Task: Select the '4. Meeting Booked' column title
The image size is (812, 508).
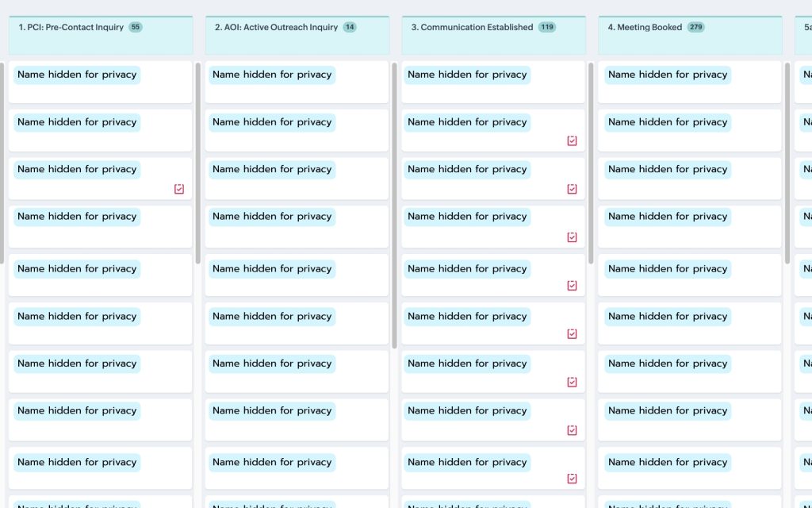Action: click(x=645, y=27)
